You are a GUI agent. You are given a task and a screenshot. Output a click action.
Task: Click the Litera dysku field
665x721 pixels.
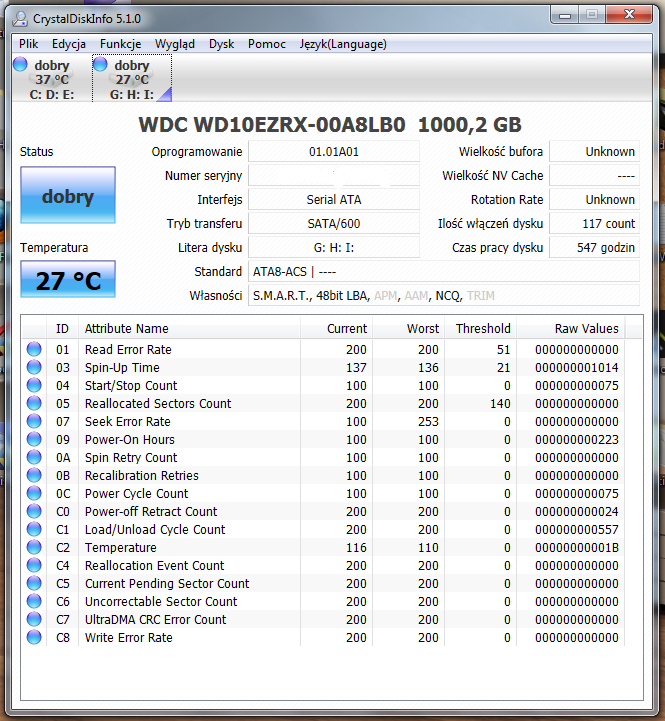click(x=334, y=247)
